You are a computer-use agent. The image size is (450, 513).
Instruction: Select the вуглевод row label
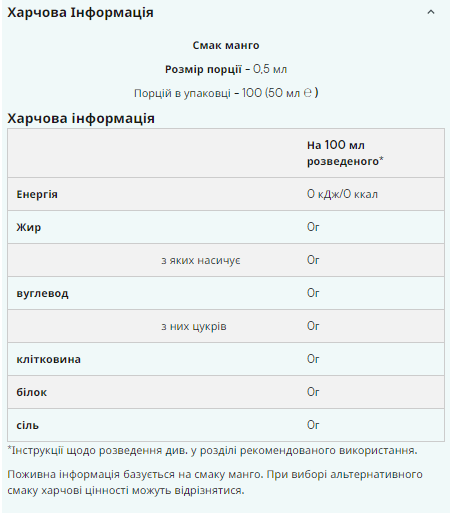tap(42, 293)
